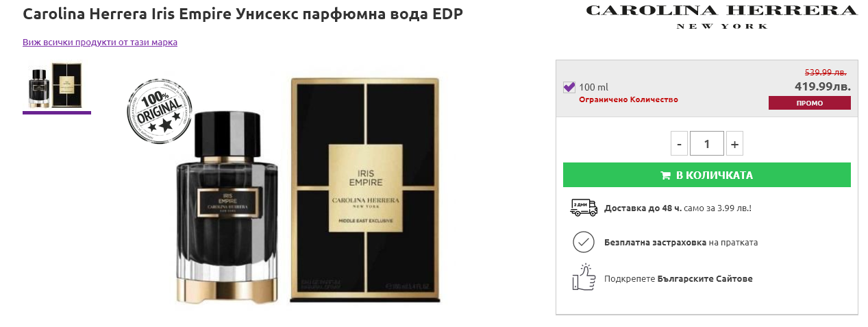Click the Iris Empire box packaging image
This screenshot has height=327, width=868.
click(x=365, y=189)
